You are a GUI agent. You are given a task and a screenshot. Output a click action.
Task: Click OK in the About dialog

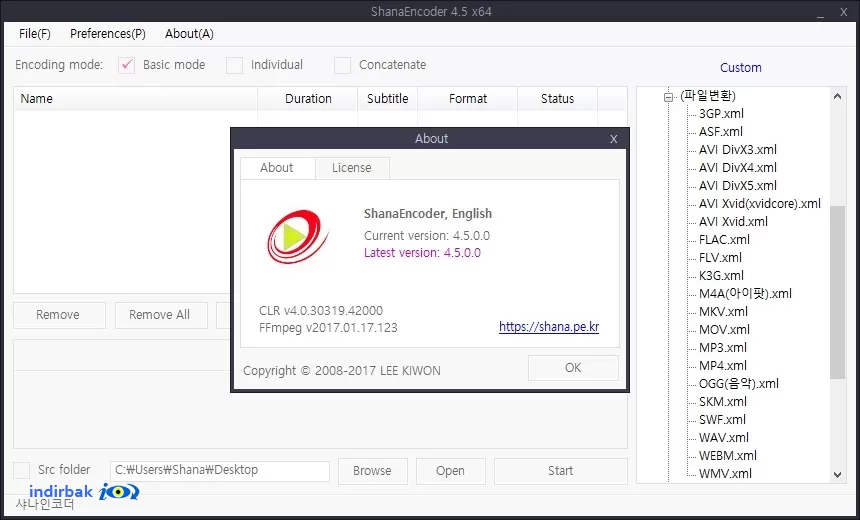tap(573, 368)
